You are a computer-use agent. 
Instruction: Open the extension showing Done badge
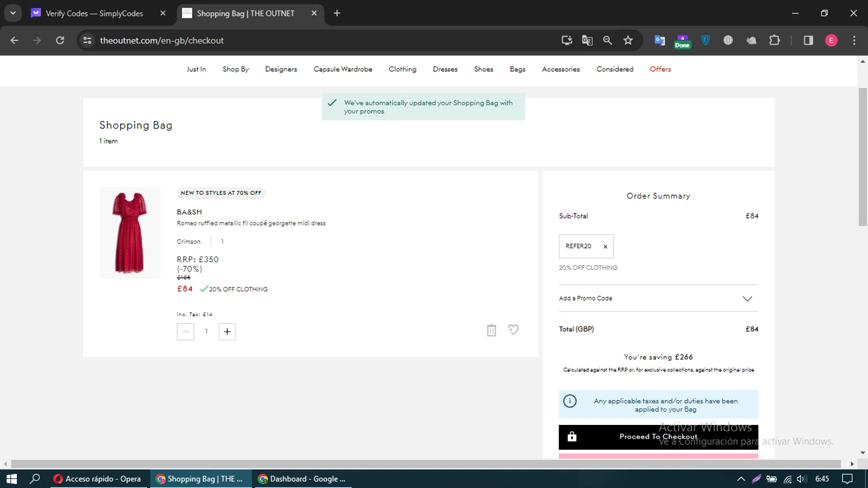click(x=682, y=41)
